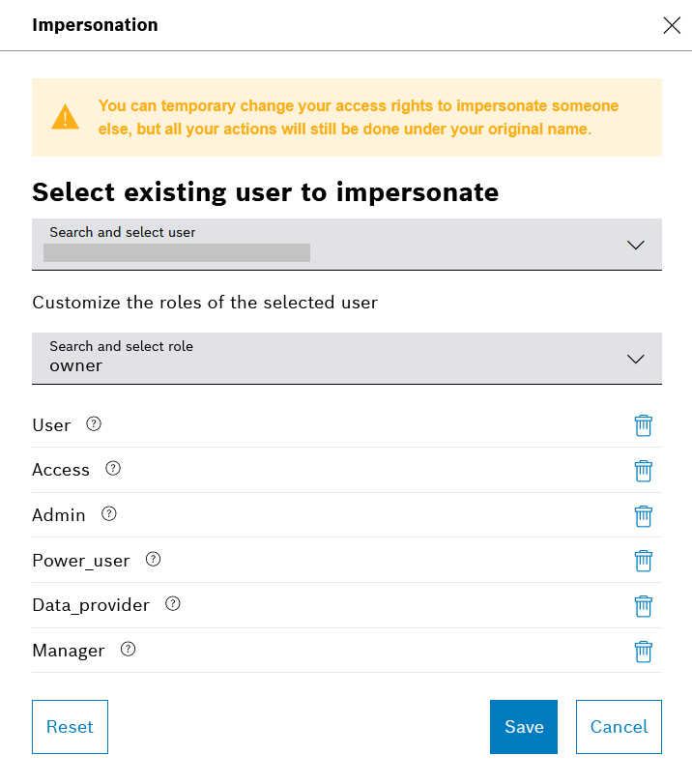Delete the User role with trash icon
This screenshot has height=784, width=692.
pyautogui.click(x=643, y=425)
